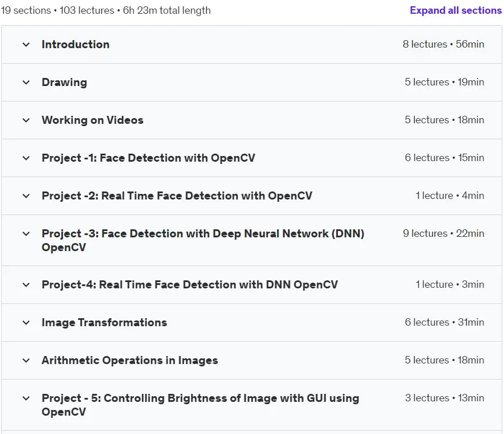Expand the Working on Videos chevron

point(26,120)
